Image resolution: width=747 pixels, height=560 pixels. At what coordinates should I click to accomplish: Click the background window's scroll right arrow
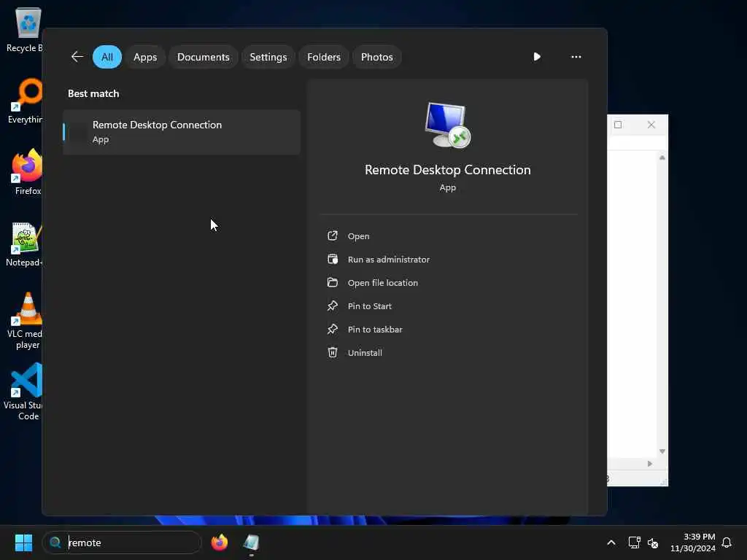pos(650,463)
